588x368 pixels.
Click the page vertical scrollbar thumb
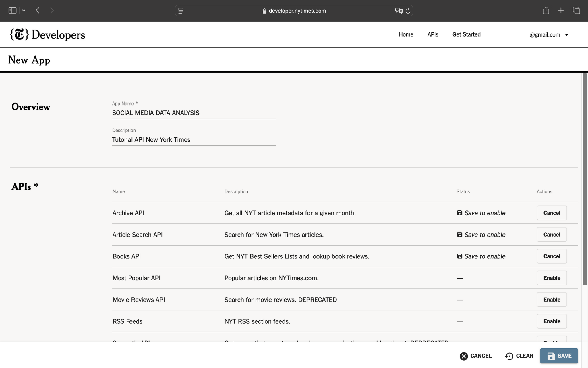585,179
